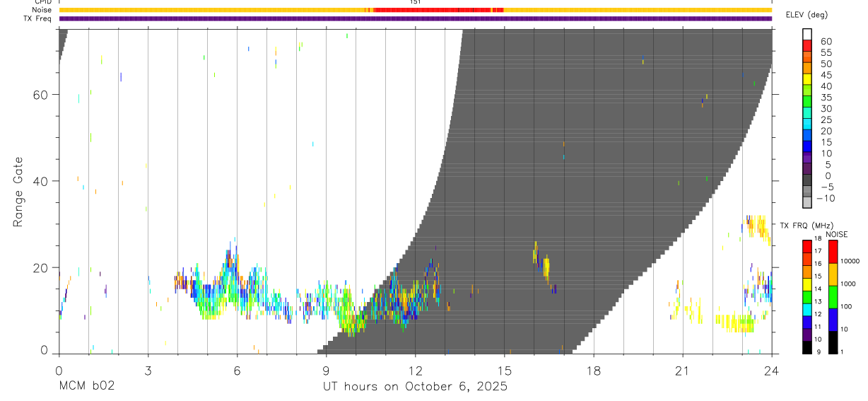This screenshot has width=868, height=401.
Task: Pick the light gray bottom segment of ELEV bar
Action: click(807, 203)
